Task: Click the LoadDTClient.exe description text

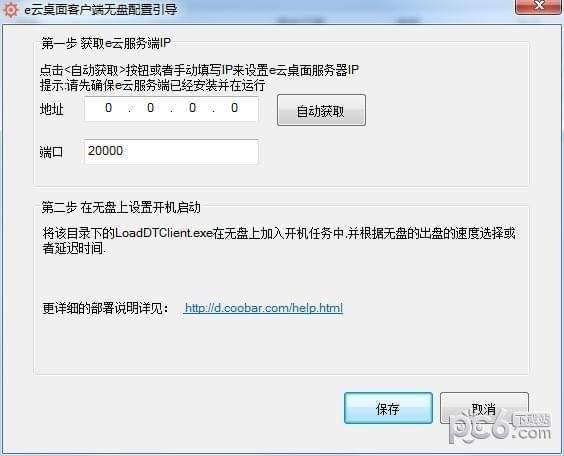Action: pyautogui.click(x=279, y=241)
